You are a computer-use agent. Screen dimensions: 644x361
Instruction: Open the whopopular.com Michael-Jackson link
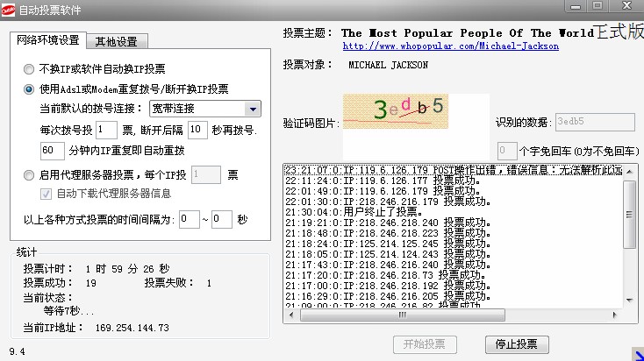449,46
